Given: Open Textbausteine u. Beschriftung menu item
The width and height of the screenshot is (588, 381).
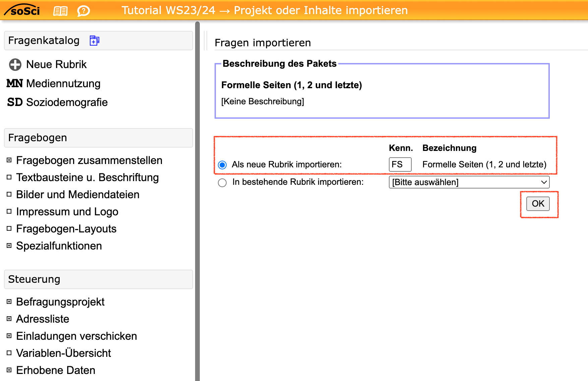Looking at the screenshot, I should tap(87, 177).
